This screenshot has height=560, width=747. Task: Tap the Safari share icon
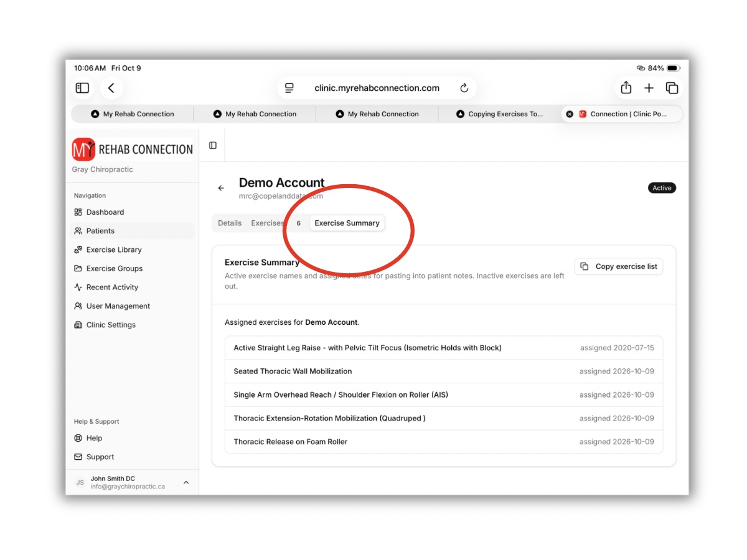[626, 88]
